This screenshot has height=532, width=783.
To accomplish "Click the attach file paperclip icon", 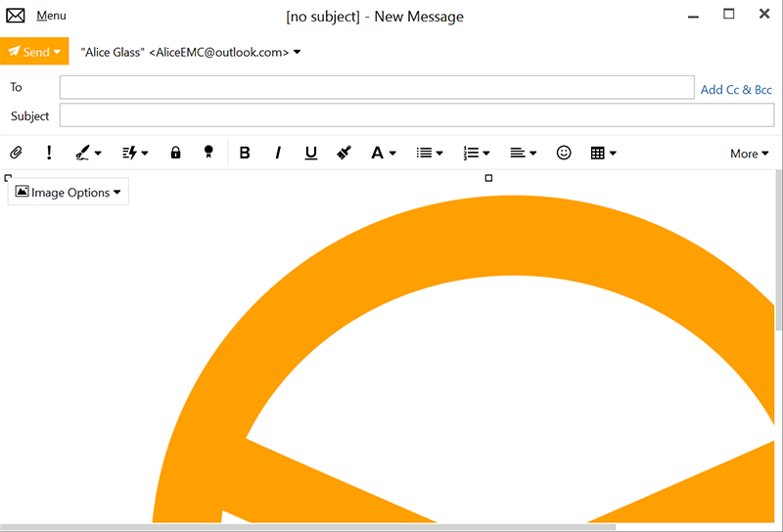I will tap(16, 153).
